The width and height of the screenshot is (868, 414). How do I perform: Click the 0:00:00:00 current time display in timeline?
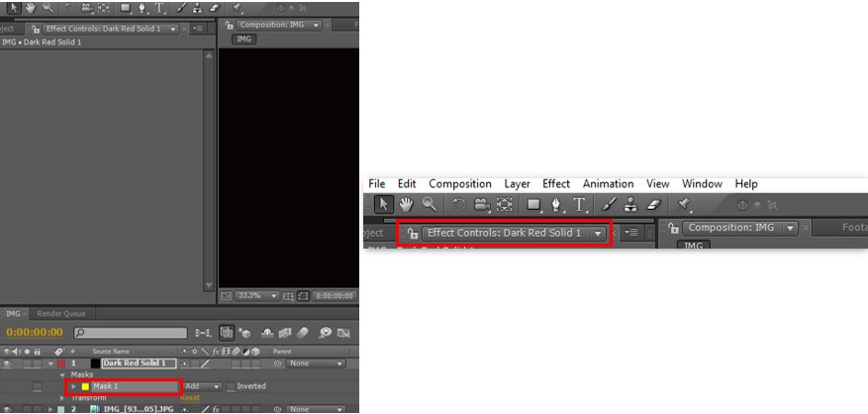click(x=35, y=333)
